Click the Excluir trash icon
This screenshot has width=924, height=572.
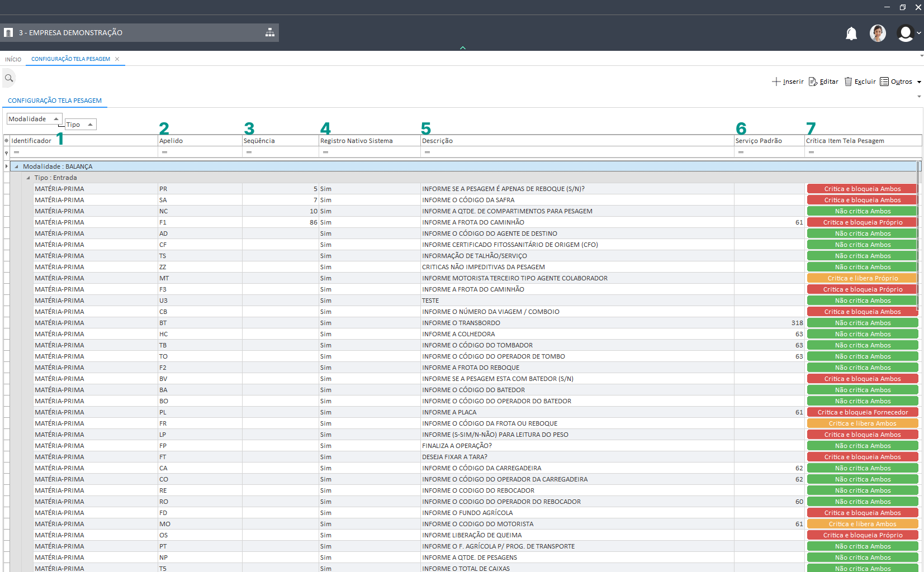click(x=848, y=82)
